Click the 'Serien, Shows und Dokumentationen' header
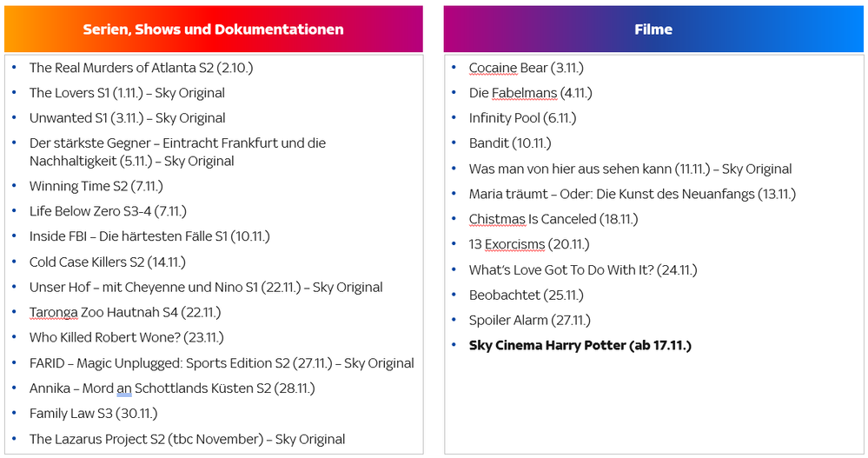 click(213, 30)
